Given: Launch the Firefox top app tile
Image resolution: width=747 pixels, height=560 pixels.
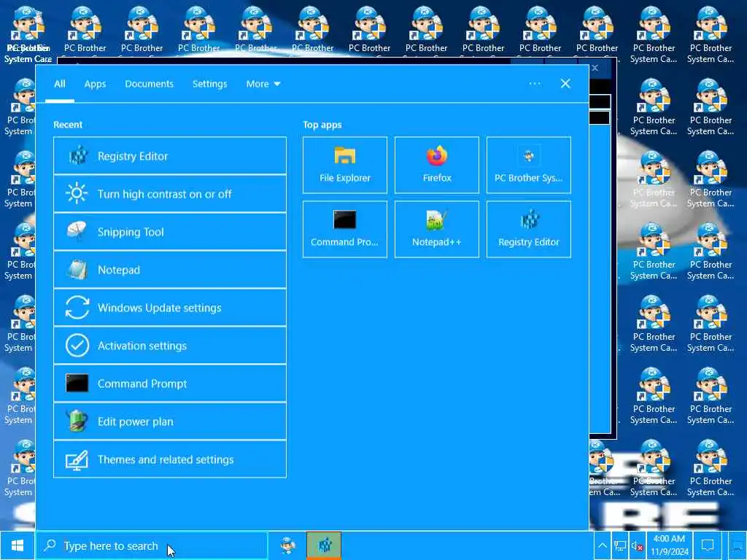Looking at the screenshot, I should (437, 166).
